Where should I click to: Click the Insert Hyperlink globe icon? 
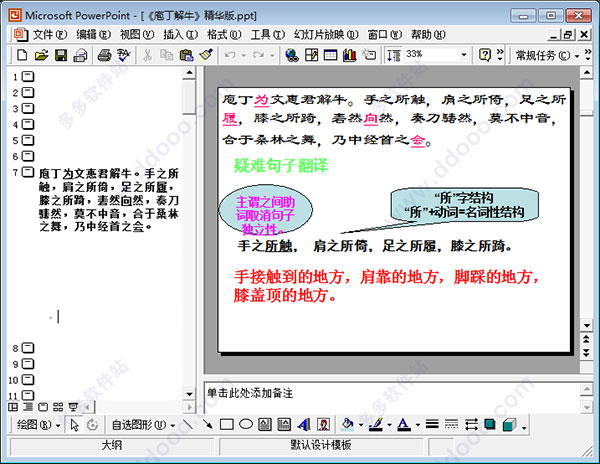(292, 55)
